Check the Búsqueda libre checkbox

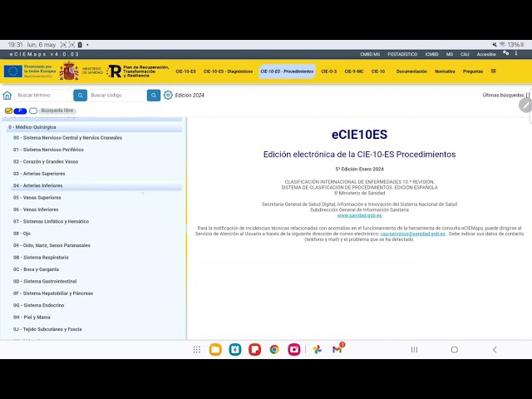click(x=33, y=111)
